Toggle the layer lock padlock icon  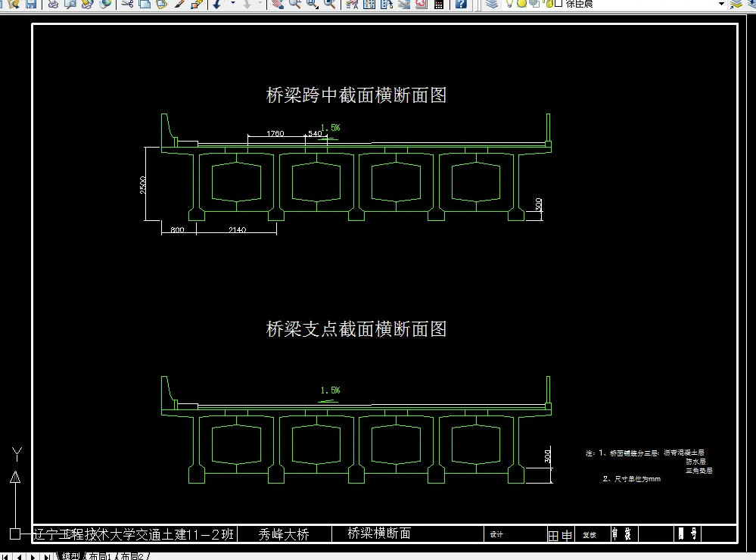[548, 4]
